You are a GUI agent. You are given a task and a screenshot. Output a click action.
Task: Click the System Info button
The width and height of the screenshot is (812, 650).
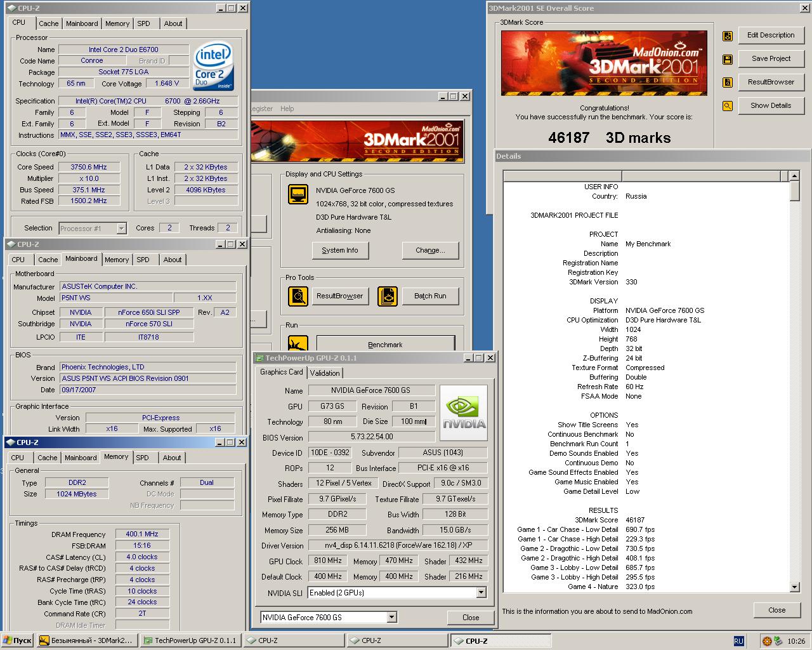[340, 250]
